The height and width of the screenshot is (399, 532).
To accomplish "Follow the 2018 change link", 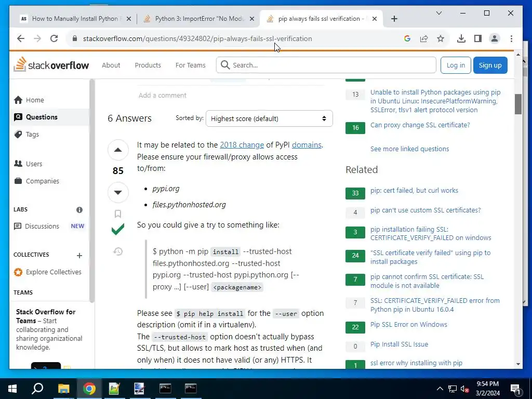I will [242, 145].
